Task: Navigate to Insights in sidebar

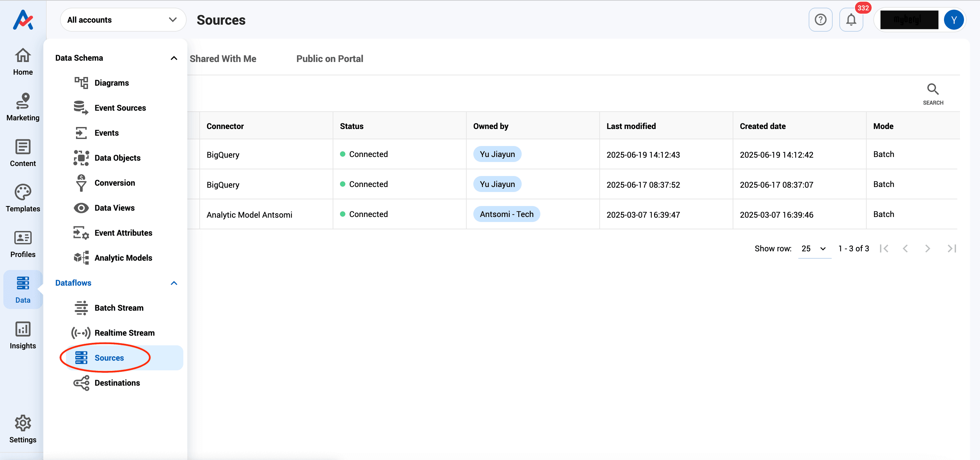Action: pyautogui.click(x=22, y=335)
